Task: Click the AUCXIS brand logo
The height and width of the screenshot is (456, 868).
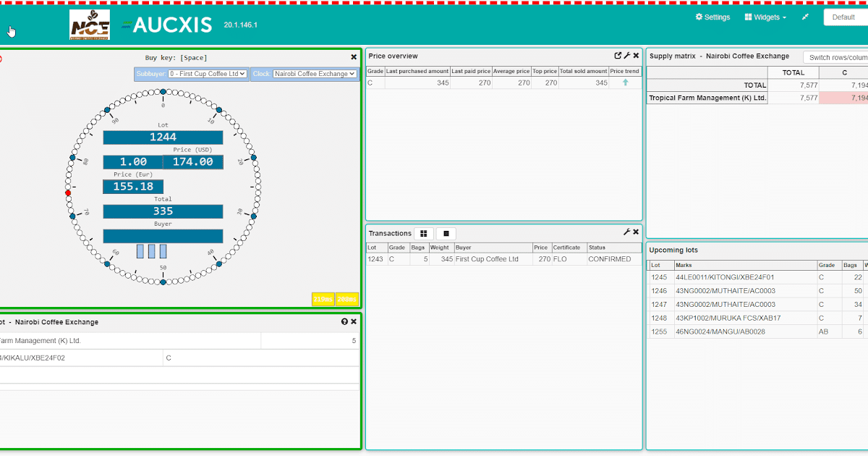Action: click(168, 25)
